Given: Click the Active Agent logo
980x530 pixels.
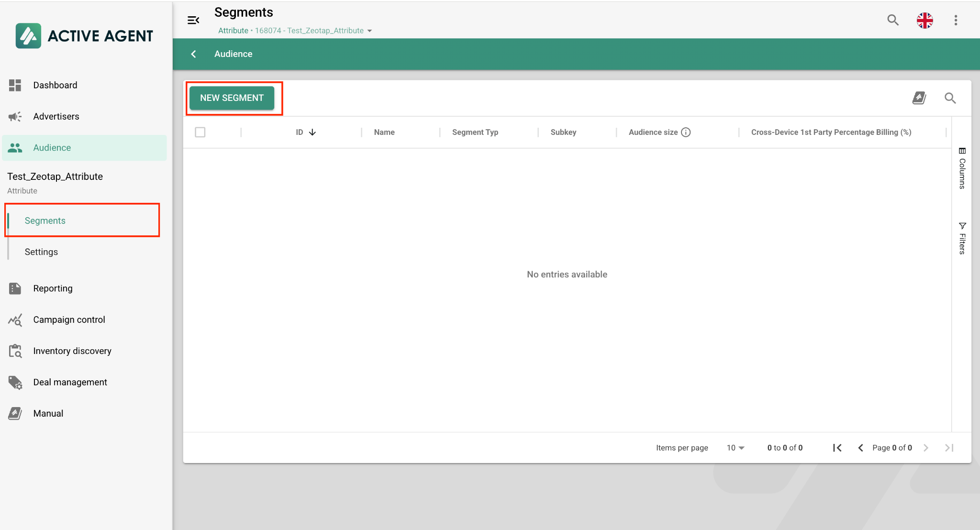Looking at the screenshot, I should [x=84, y=36].
